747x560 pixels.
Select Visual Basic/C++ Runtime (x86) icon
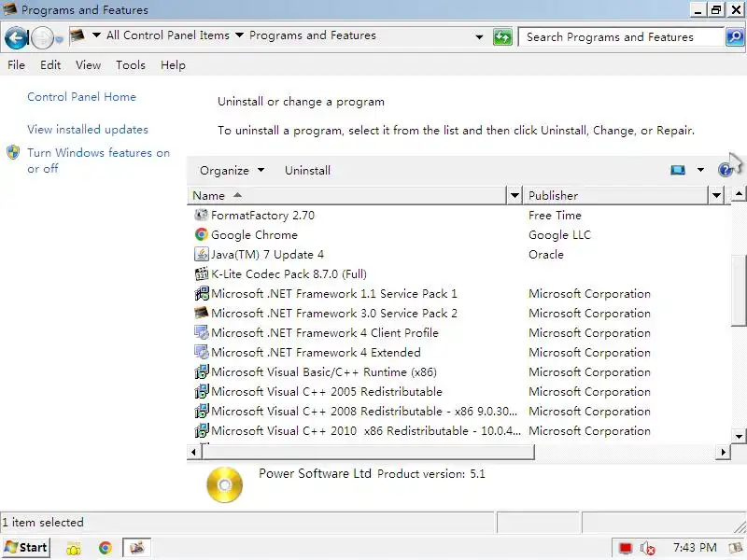201,371
